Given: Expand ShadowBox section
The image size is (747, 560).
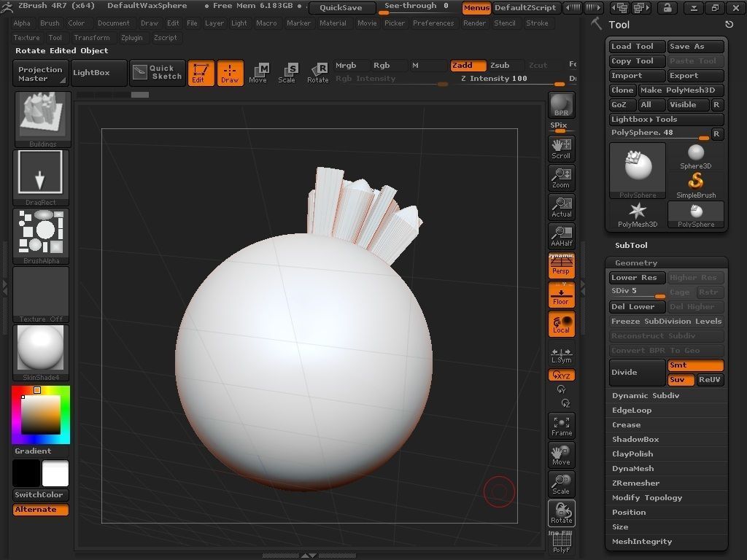Looking at the screenshot, I should 635,440.
